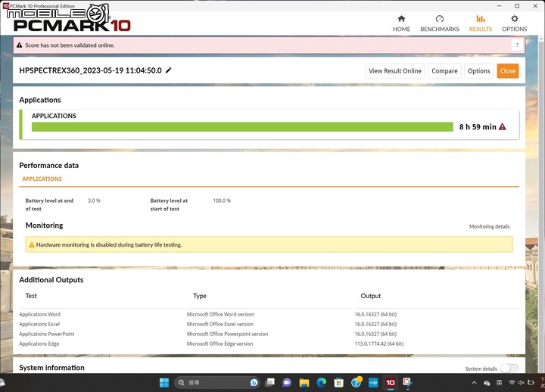The image size is (545, 392).
Task: Click the Options button beside Compare
Action: click(x=478, y=71)
